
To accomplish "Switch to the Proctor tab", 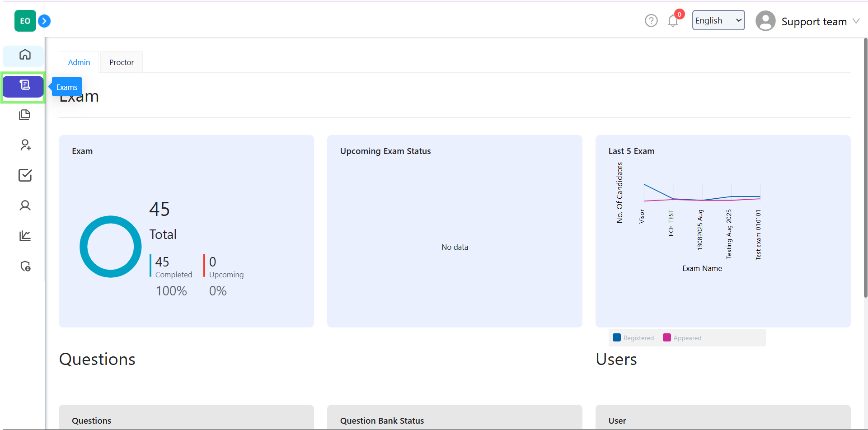I will (122, 62).
